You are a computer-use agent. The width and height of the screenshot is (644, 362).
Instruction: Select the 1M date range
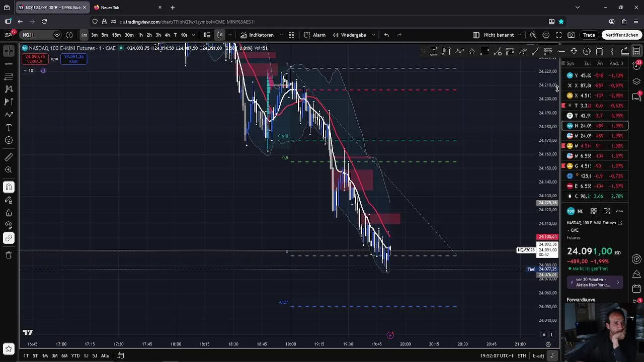click(x=45, y=355)
